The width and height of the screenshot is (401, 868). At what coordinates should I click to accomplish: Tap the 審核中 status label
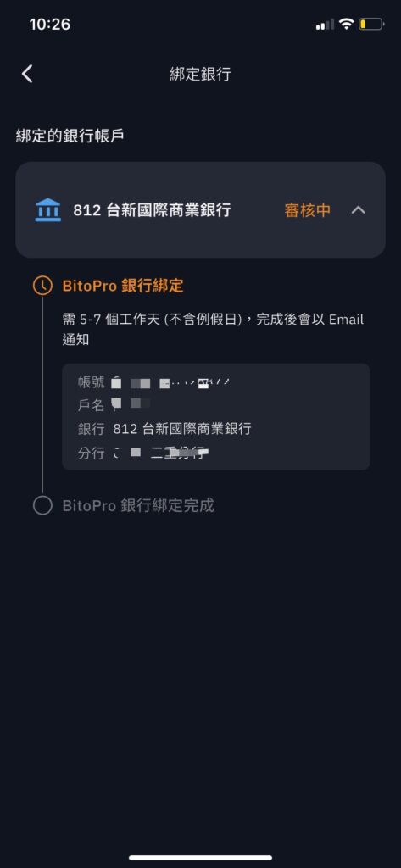pyautogui.click(x=308, y=210)
